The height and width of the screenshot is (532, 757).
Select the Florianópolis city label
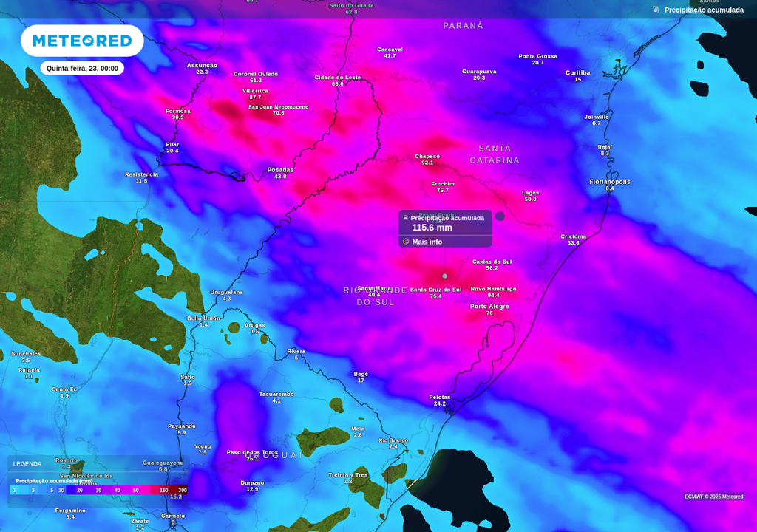coord(610,182)
